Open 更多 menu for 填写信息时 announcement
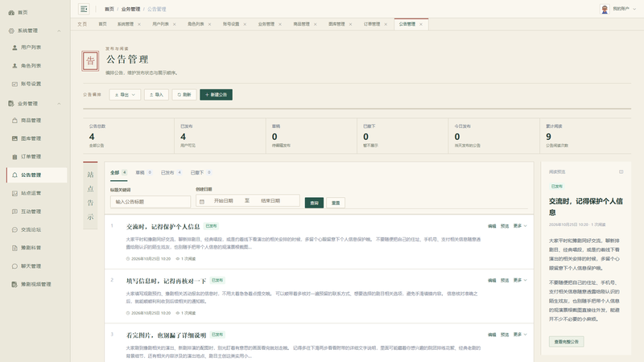Screen dimensions: 644x362 coord(520,280)
